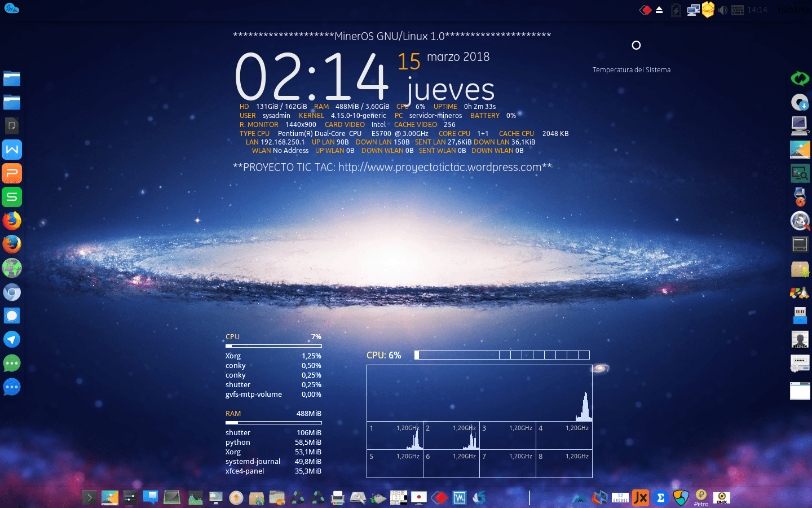
Task: Launch the Exodus wallet
Action: (620, 497)
